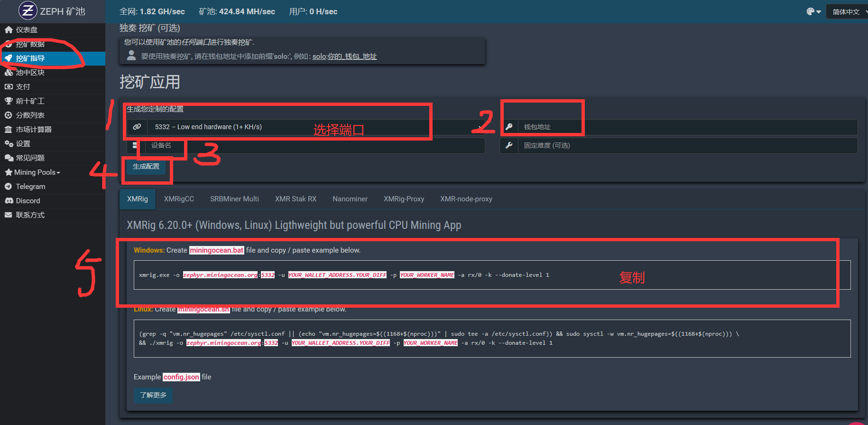
Task: Expand the Mining Pools sidebar menu
Action: click(37, 172)
